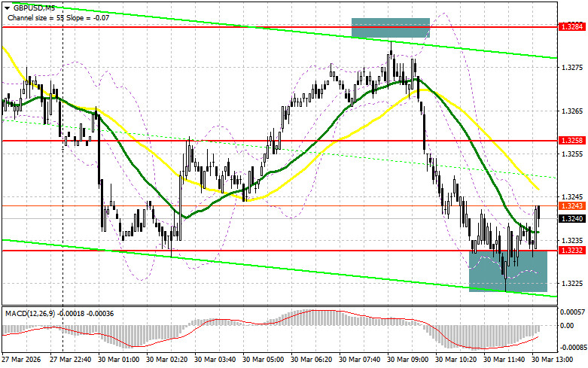588x368 pixels.
Task: Click the 1.3243 orange price label
Action: click(x=572, y=205)
